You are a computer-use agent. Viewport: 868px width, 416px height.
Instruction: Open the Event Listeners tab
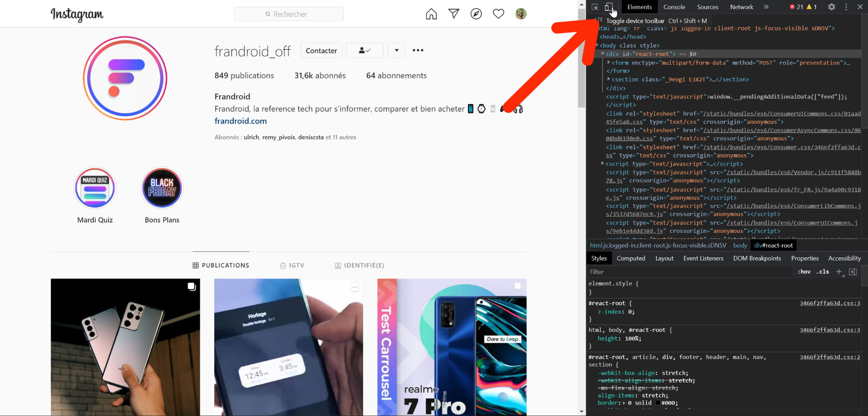[x=703, y=258]
